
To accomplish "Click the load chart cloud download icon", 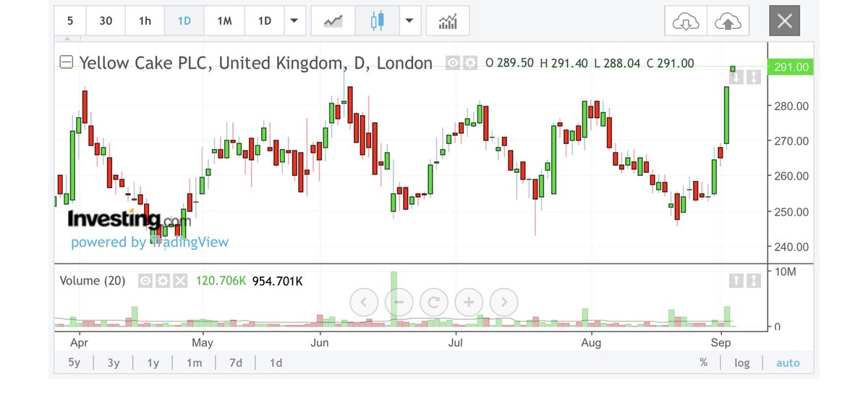I will coord(685,22).
